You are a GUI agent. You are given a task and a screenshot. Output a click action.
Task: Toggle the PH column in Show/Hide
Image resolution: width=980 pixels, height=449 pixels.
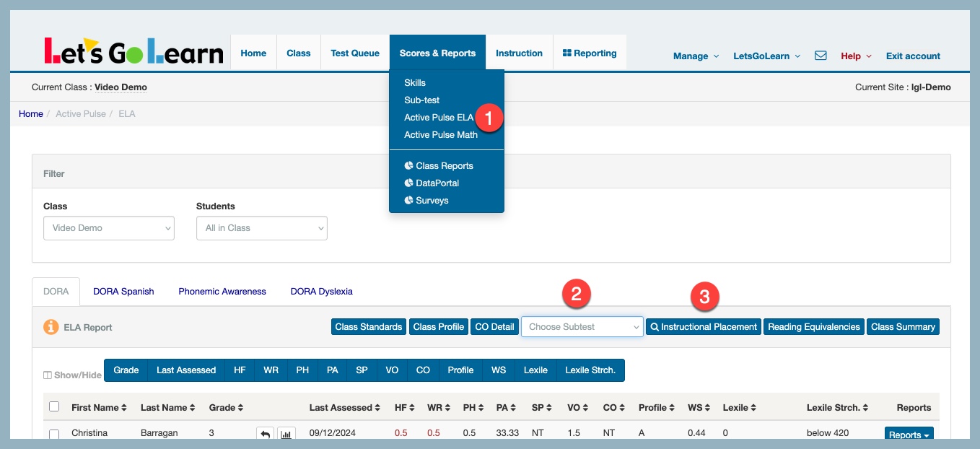tap(302, 370)
